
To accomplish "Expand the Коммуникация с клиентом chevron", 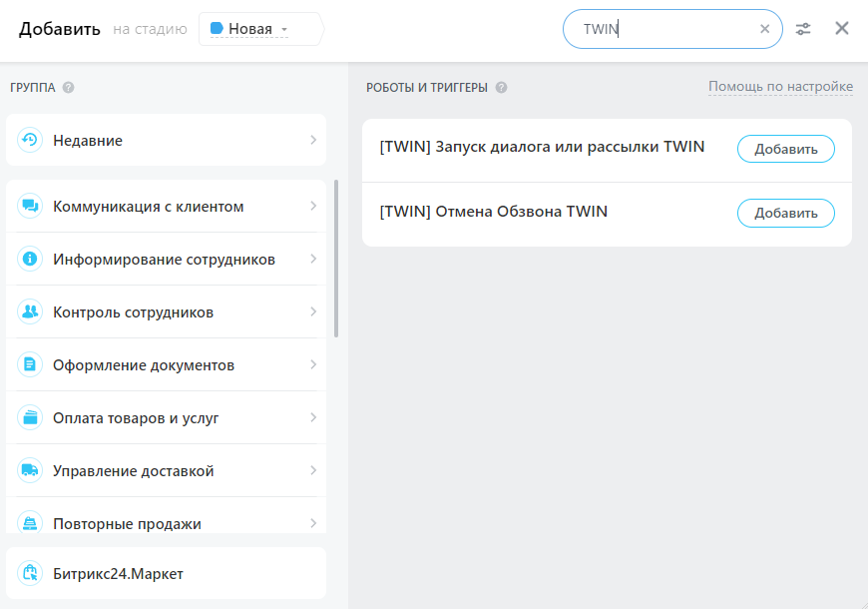I will [313, 206].
